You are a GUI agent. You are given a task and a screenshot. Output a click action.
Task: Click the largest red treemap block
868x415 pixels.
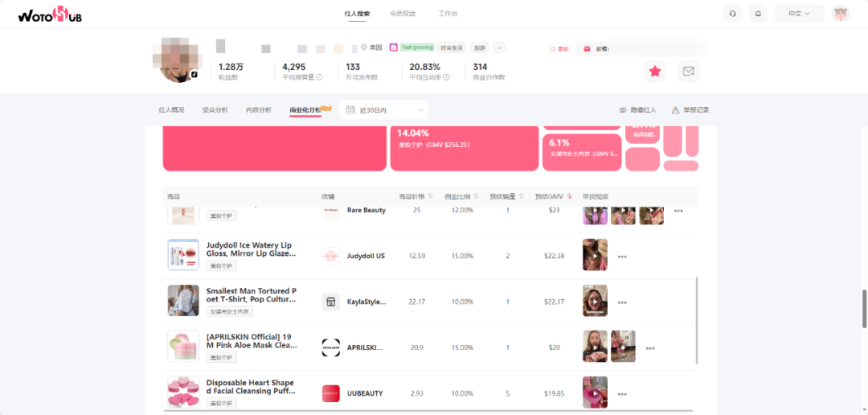point(275,148)
